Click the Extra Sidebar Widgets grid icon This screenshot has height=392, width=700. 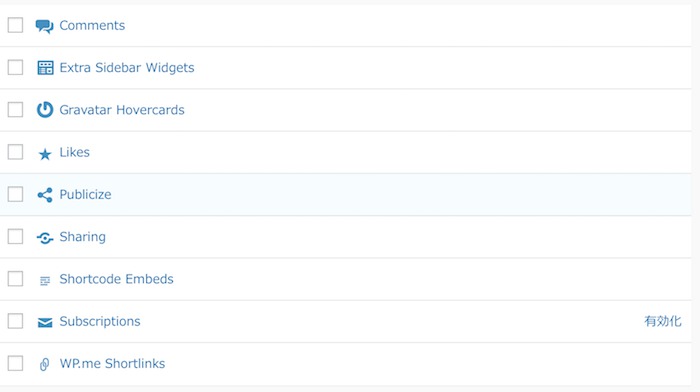pyautogui.click(x=45, y=68)
